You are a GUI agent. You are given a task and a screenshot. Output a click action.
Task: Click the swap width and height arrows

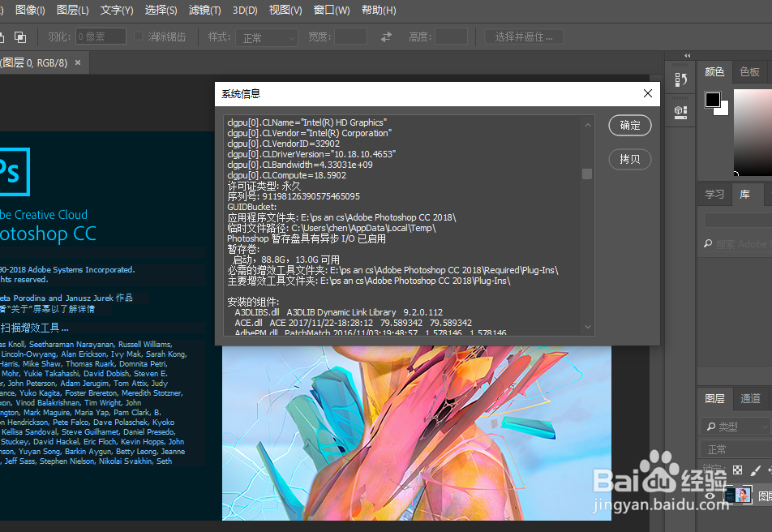387,37
